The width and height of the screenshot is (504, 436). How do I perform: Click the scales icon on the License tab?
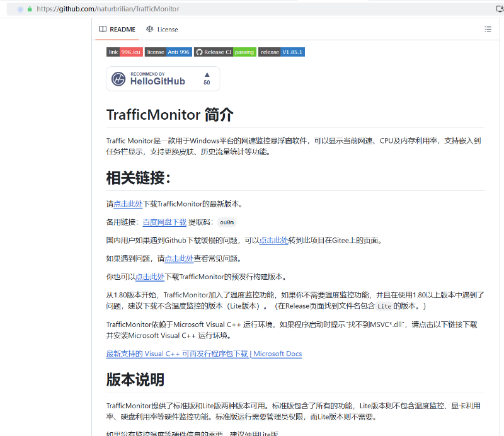pyautogui.click(x=150, y=29)
